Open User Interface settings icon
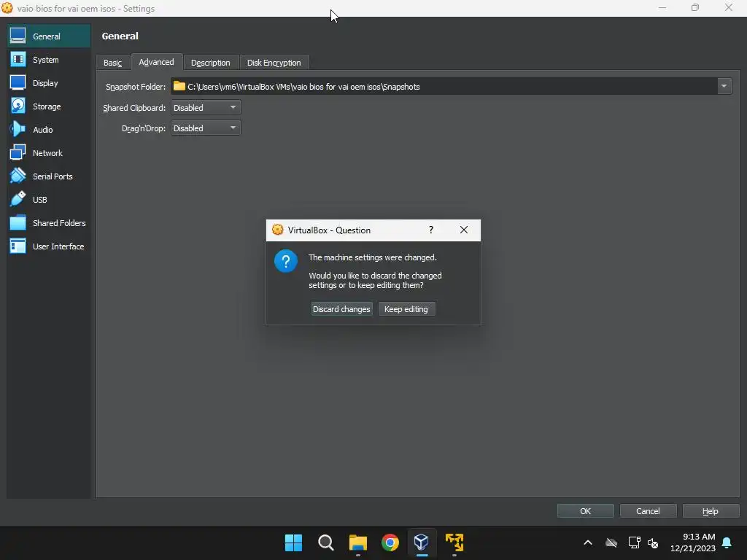The width and height of the screenshot is (747, 560). point(18,246)
